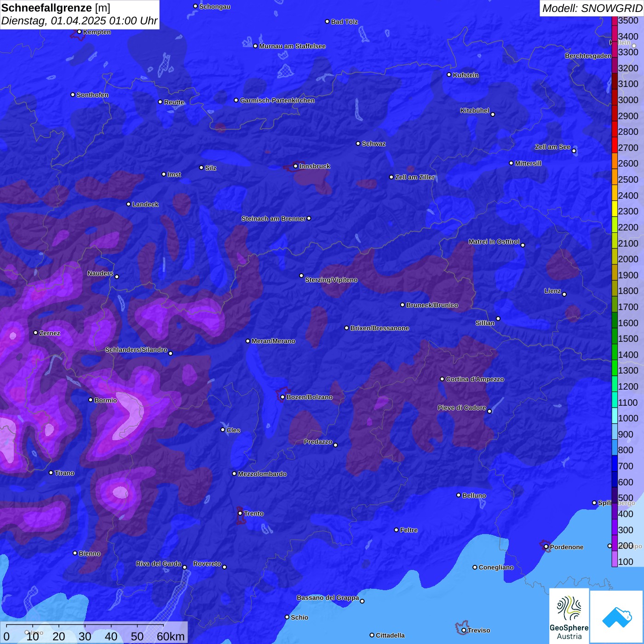The image size is (644, 644).
Task: Click the Reutte town label
Action: pos(174,102)
